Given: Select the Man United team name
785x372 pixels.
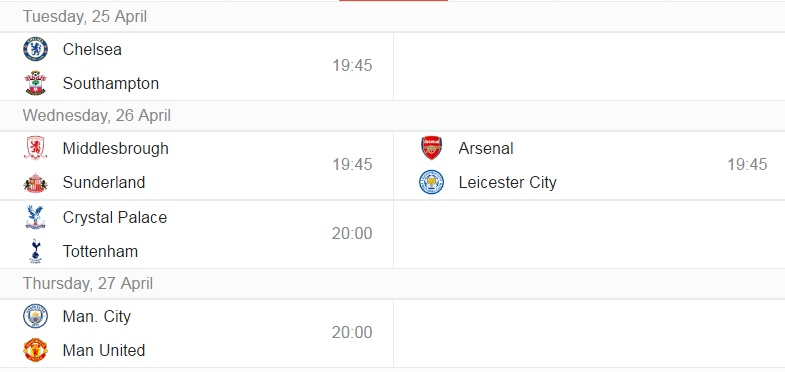Looking at the screenshot, I should tap(104, 350).
